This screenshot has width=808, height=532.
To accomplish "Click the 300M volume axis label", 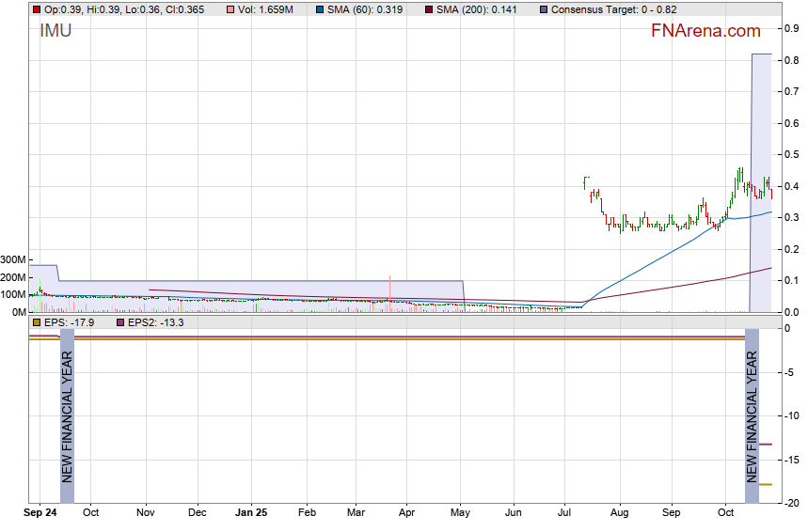I will pyautogui.click(x=13, y=260).
